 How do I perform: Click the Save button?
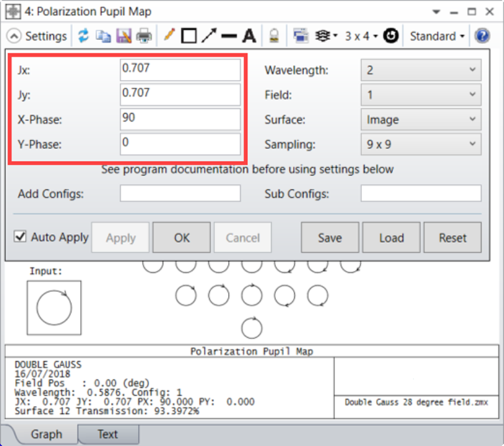click(329, 237)
